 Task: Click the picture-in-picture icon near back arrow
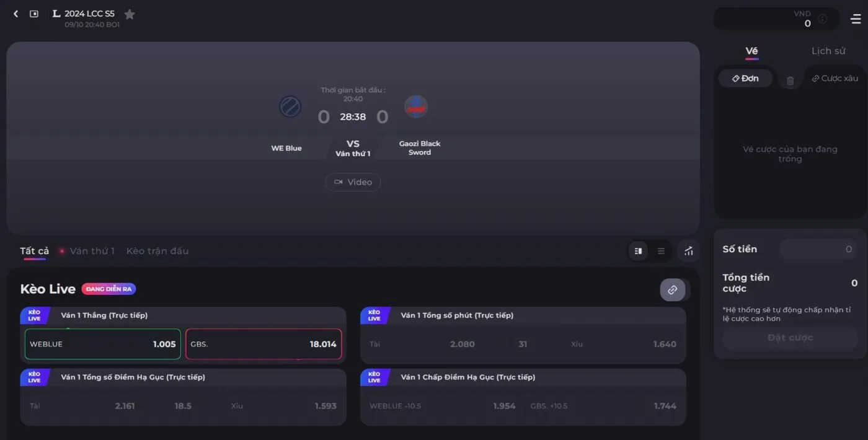(35, 13)
